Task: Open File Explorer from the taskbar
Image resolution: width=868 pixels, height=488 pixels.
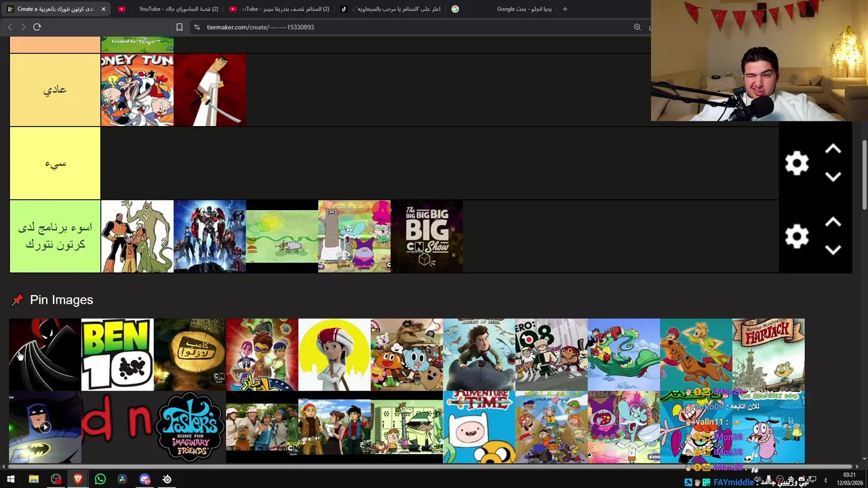Action: tap(33, 479)
